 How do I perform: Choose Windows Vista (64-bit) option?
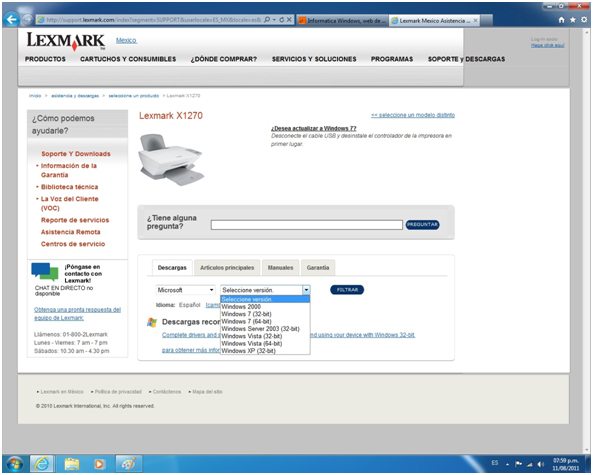click(x=265, y=343)
